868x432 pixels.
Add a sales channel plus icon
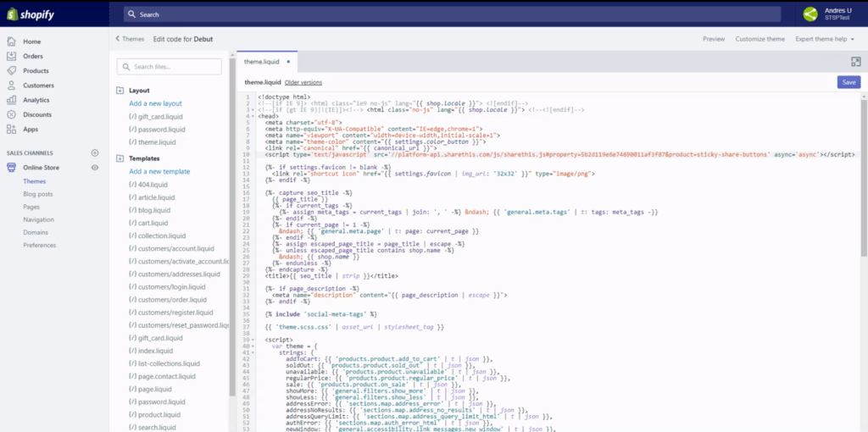[95, 152]
